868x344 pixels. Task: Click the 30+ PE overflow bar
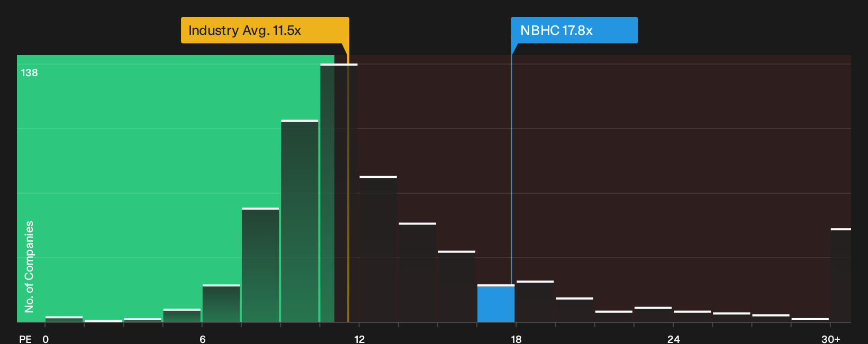click(841, 275)
